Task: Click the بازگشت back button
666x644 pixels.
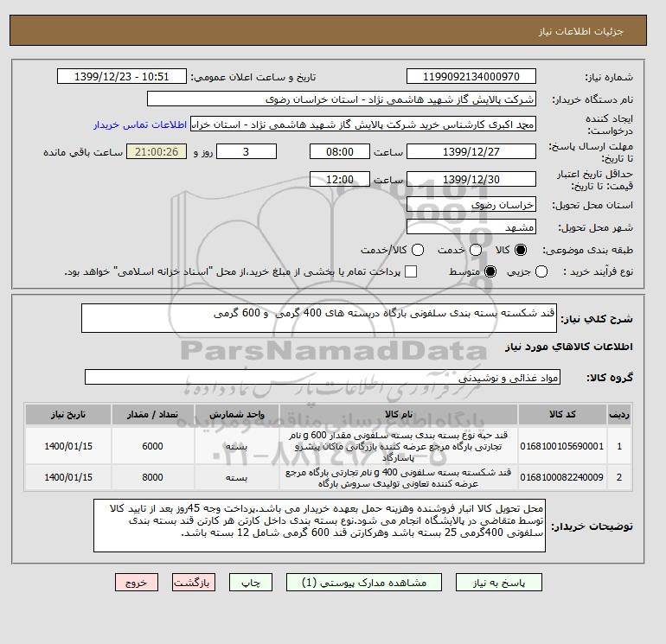Action: click(193, 583)
